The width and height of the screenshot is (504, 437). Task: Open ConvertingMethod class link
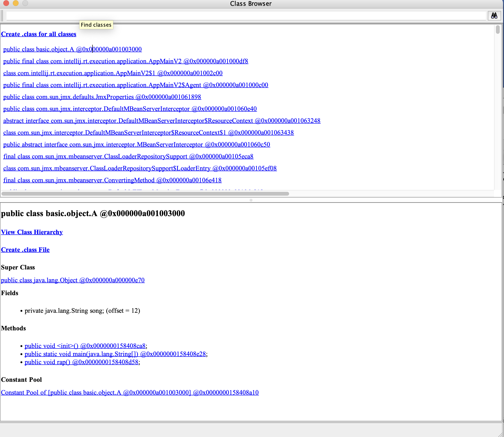pos(112,180)
